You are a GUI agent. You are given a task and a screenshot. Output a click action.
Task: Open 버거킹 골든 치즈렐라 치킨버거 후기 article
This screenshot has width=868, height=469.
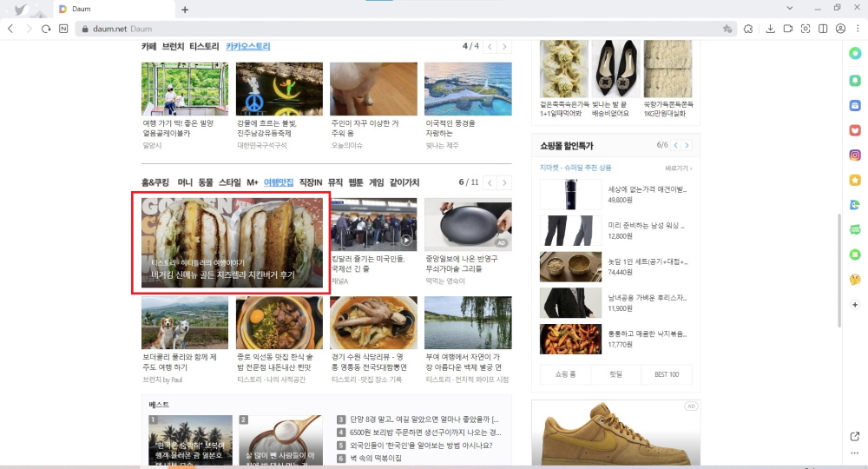232,242
